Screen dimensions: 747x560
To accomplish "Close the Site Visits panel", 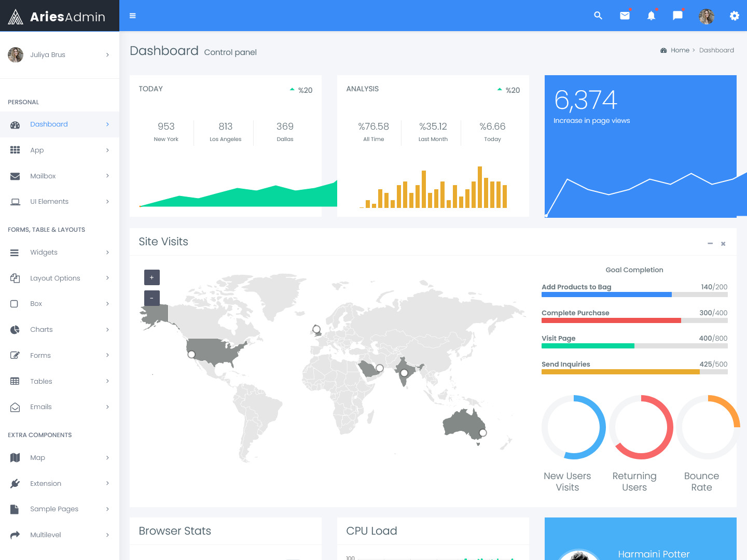I will click(x=723, y=244).
